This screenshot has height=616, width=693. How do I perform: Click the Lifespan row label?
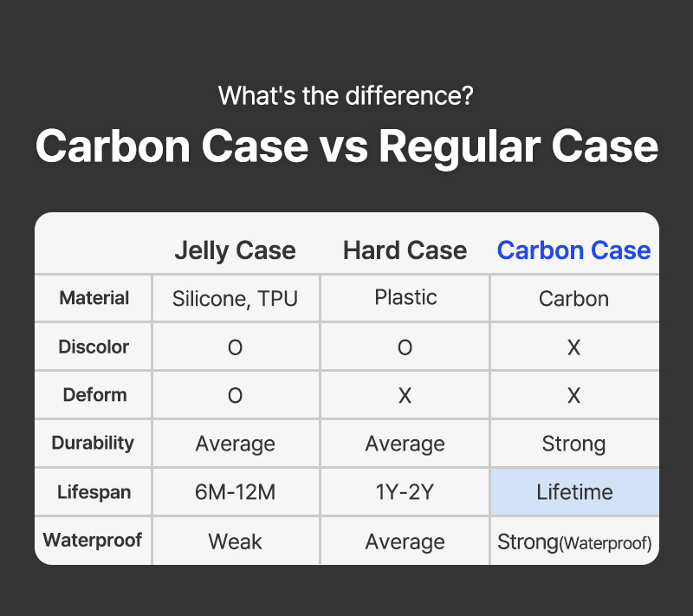94,492
